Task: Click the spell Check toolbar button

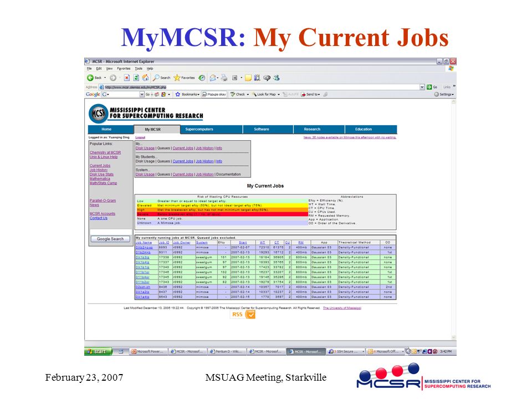Action: point(239,94)
